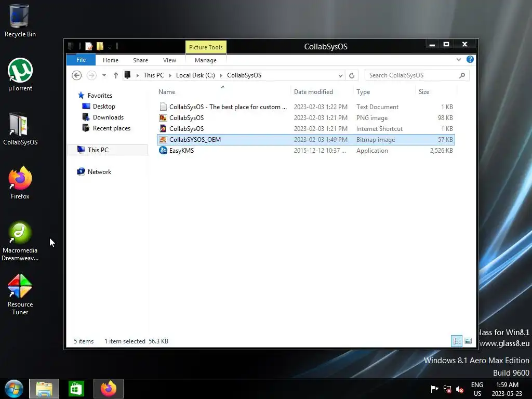
Task: Launch the µTorrent desktop shortcut
Action: [x=20, y=75]
